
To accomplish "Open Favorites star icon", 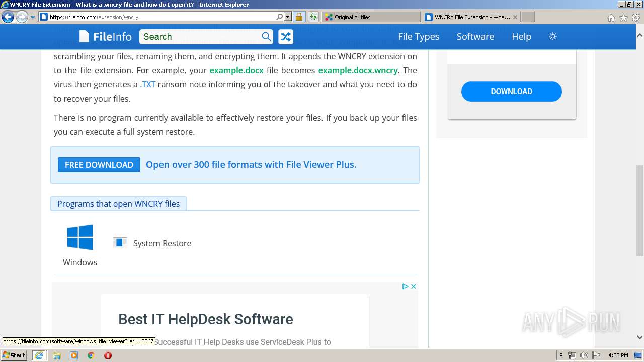I will (623, 18).
